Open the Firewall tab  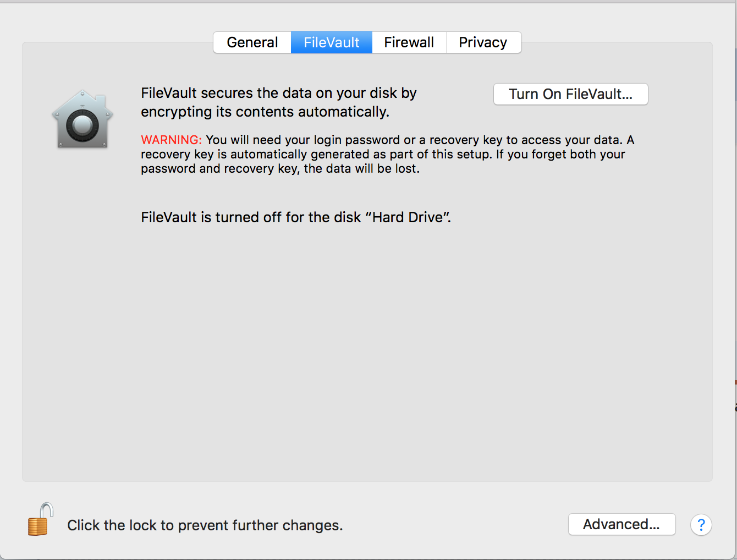click(409, 42)
